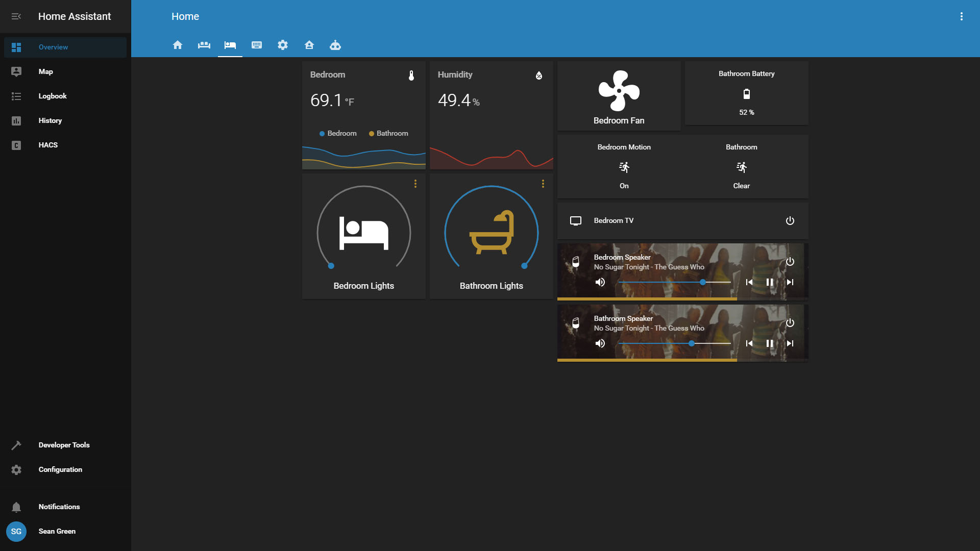Click the Bedroom TV label
This screenshot has width=980, height=551.
tap(614, 220)
